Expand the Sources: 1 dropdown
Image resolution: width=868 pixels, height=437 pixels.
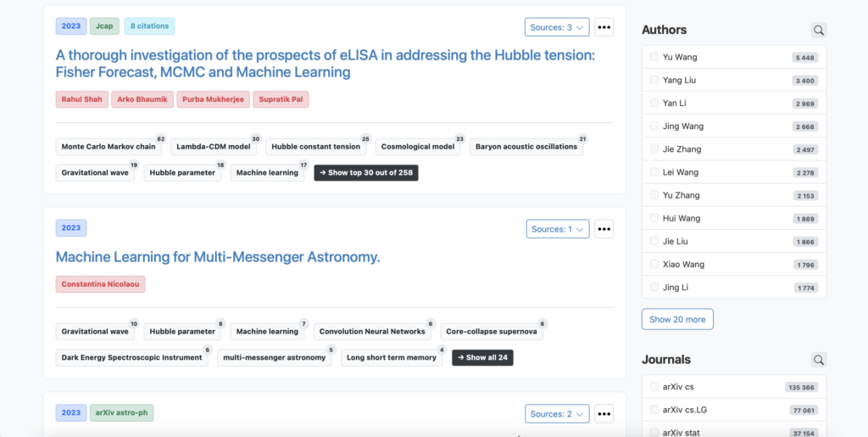(558, 229)
